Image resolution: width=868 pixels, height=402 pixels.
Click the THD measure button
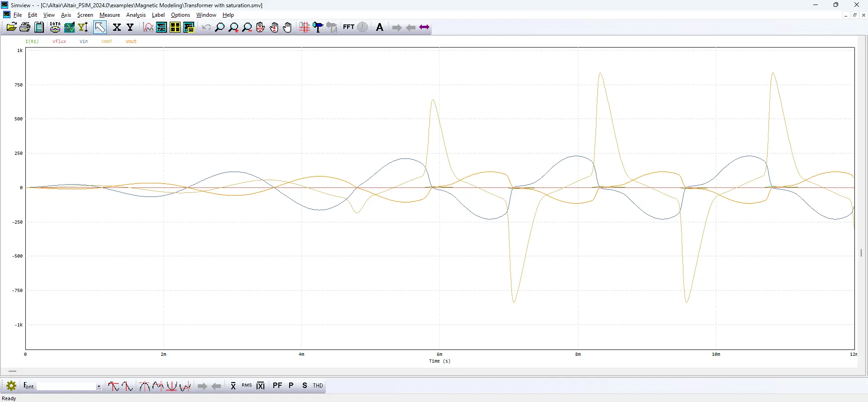318,386
